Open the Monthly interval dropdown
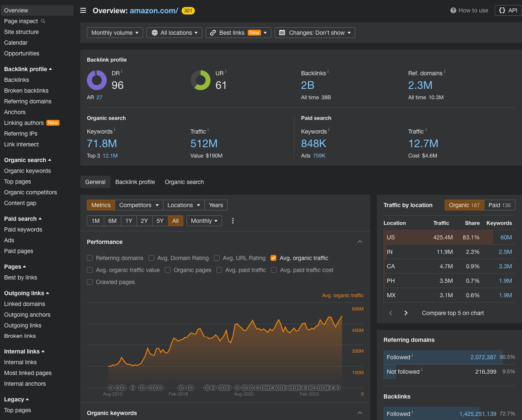This screenshot has width=522, height=420. pyautogui.click(x=204, y=221)
